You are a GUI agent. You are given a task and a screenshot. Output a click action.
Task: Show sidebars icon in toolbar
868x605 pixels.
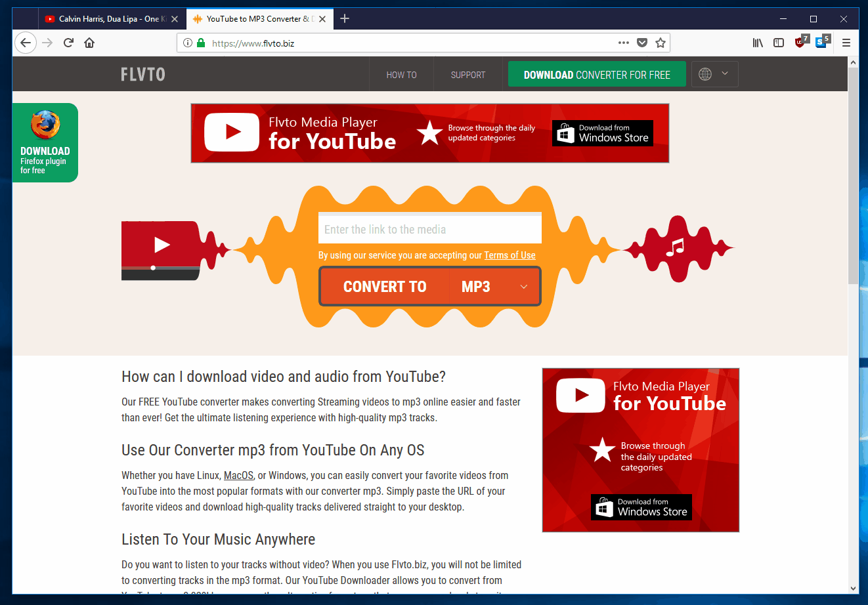779,43
